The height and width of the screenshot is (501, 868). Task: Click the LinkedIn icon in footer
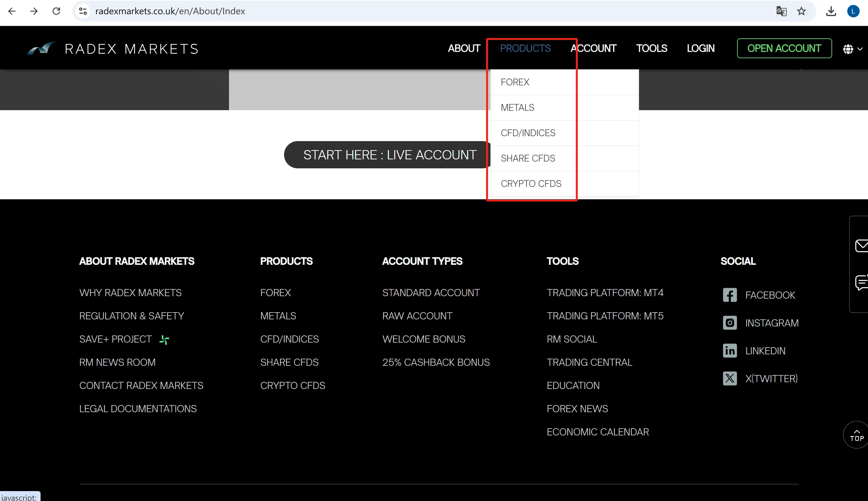(730, 351)
